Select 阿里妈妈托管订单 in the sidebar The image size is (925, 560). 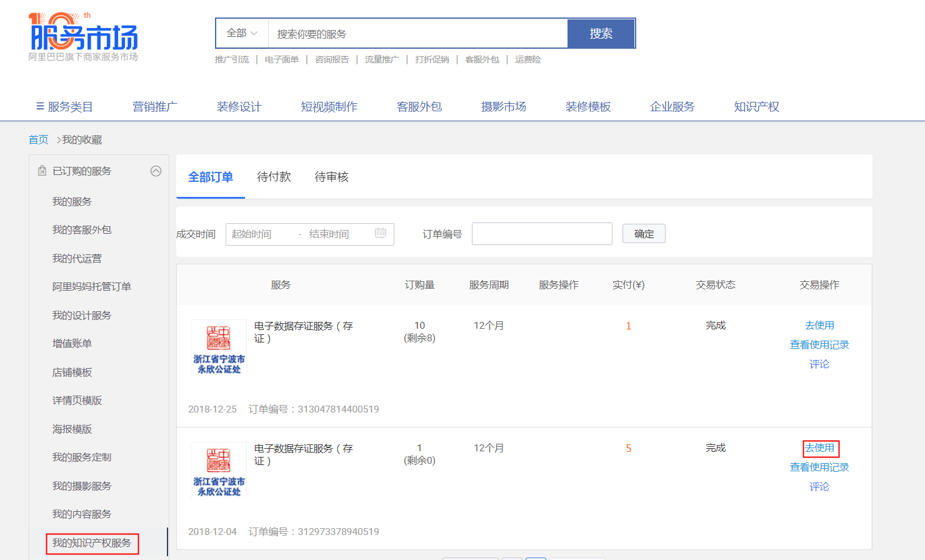(92, 286)
